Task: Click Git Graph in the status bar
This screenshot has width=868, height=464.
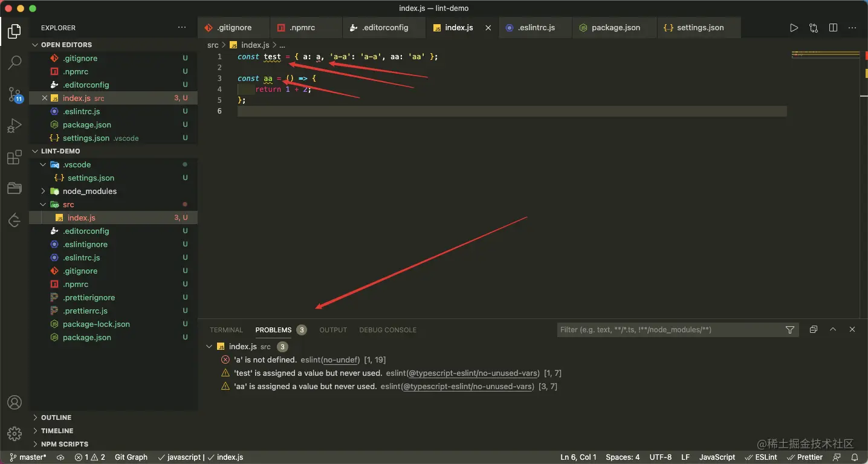Action: point(131,457)
